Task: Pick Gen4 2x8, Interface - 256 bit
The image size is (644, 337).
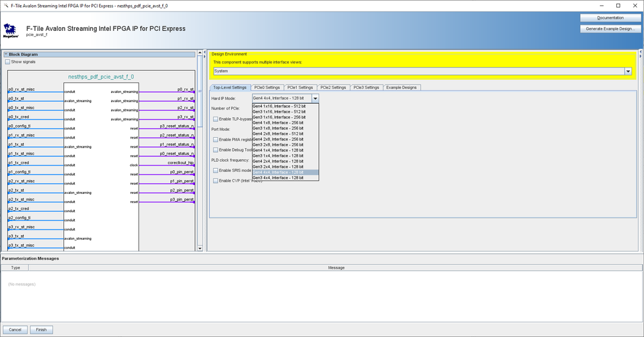Action: point(285,139)
